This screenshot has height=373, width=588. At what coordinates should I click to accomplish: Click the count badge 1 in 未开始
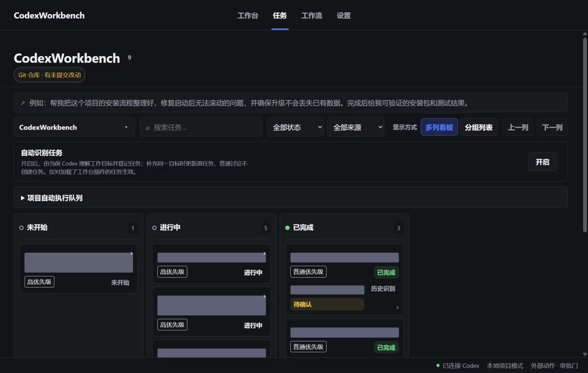pos(132,228)
